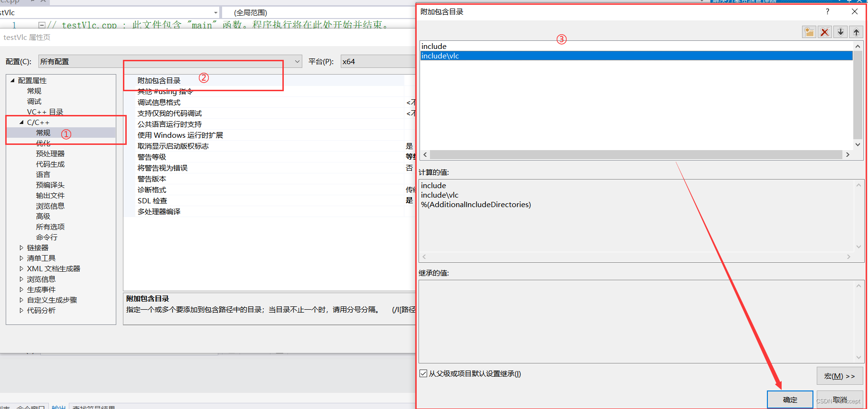Open the 平台 x64 dropdown

point(378,61)
